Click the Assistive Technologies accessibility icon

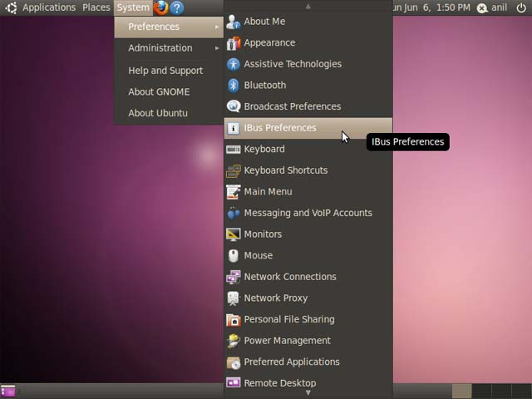(234, 64)
